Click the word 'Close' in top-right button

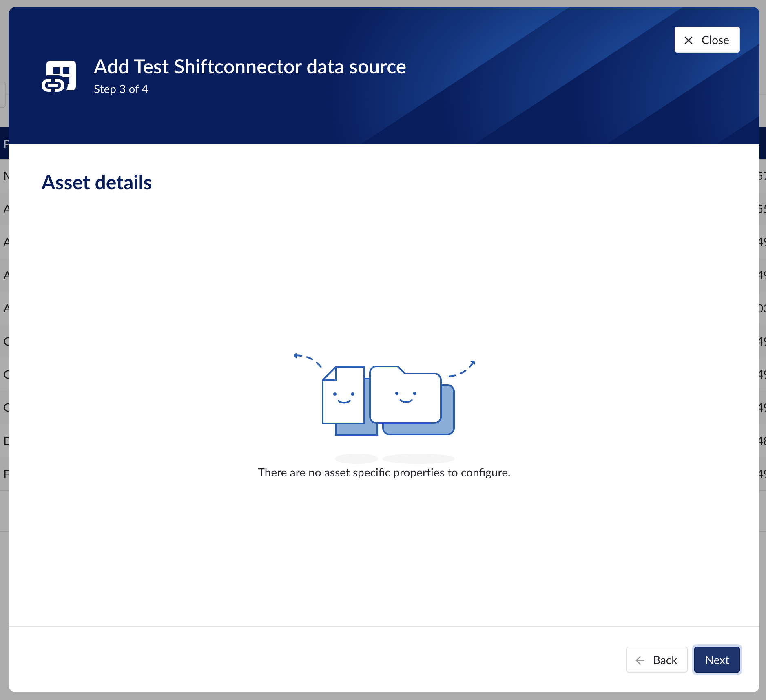coord(715,40)
